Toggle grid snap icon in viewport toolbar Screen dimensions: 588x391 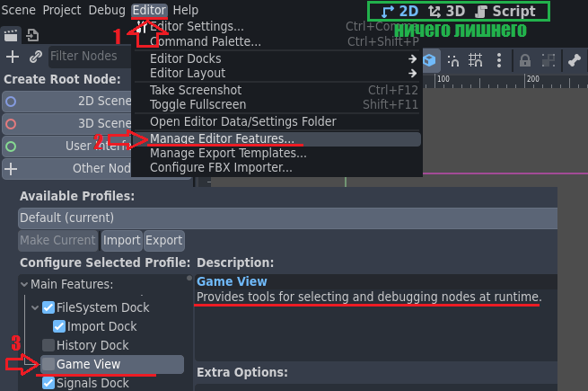point(476,60)
